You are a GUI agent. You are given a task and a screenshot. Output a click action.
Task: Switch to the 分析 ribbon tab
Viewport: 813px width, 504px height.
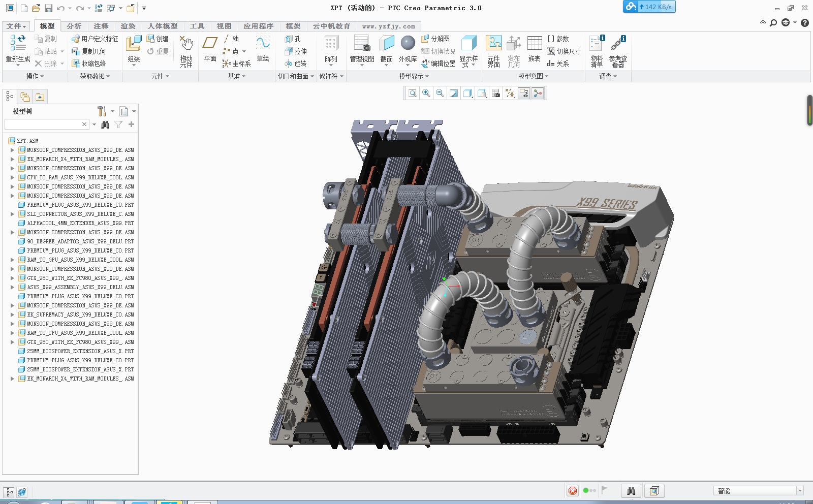[74, 26]
